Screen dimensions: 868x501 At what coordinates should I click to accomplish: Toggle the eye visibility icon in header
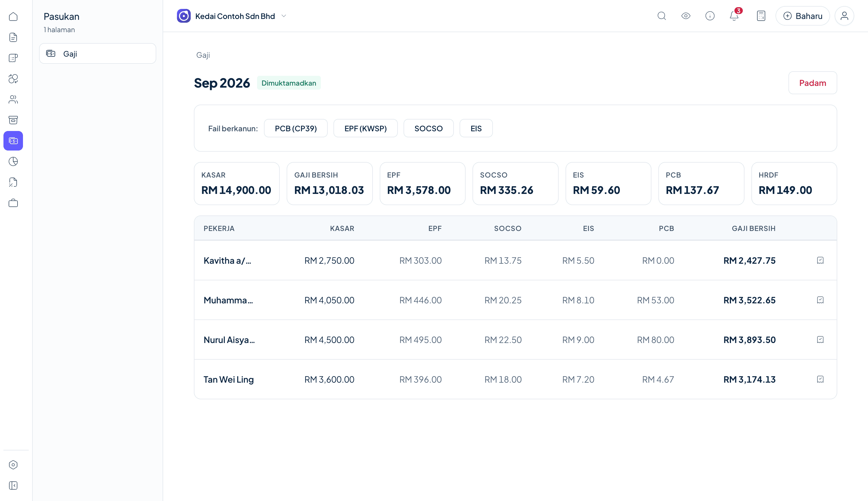(x=686, y=16)
